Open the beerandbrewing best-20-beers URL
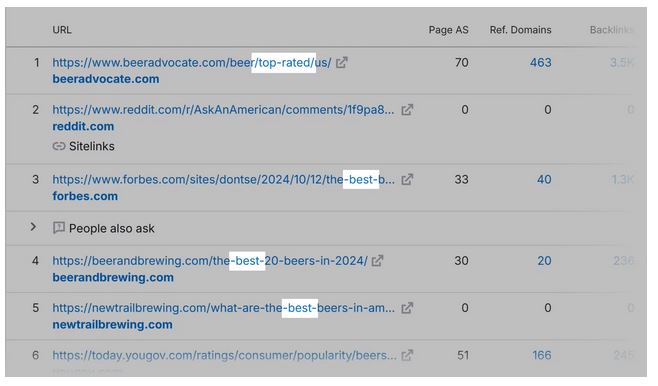 210,261
